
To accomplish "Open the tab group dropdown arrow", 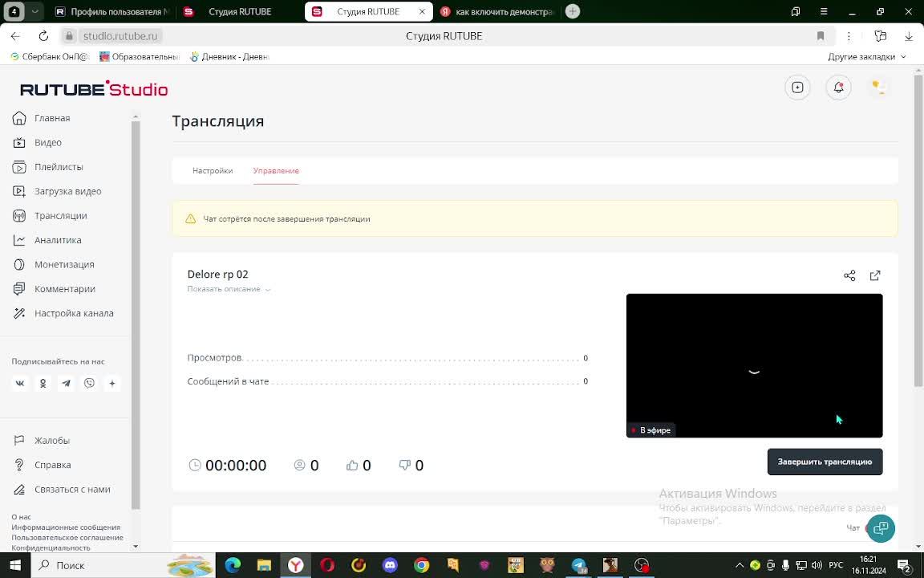I will click(x=34, y=11).
